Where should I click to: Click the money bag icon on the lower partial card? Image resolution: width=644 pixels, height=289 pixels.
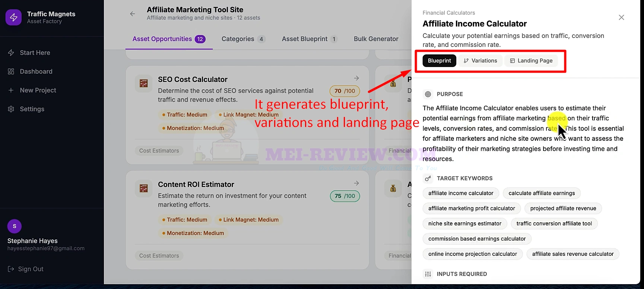393,188
